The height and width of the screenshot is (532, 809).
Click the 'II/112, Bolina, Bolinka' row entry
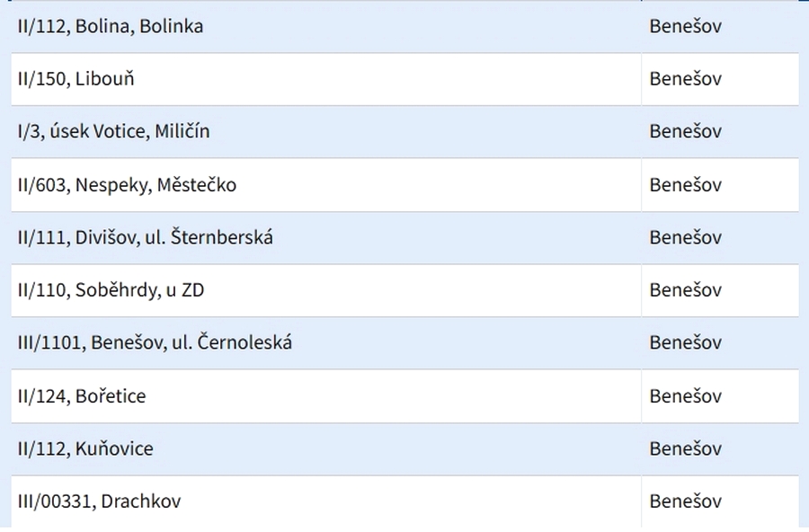111,27
